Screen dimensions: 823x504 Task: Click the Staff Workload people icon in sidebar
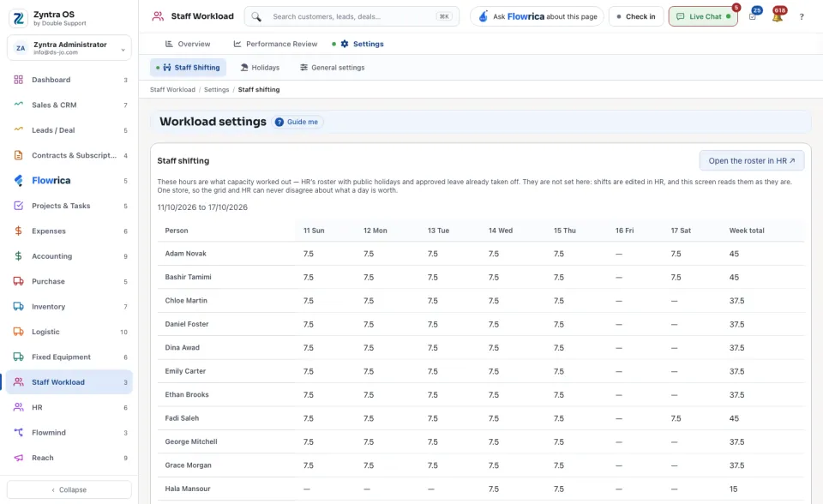tap(18, 381)
